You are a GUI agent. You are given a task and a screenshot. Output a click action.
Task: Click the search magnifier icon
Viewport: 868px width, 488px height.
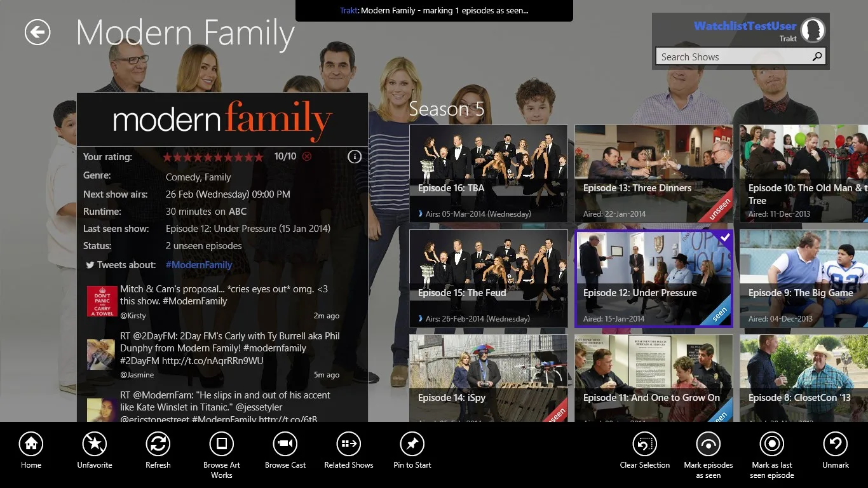pyautogui.click(x=817, y=57)
